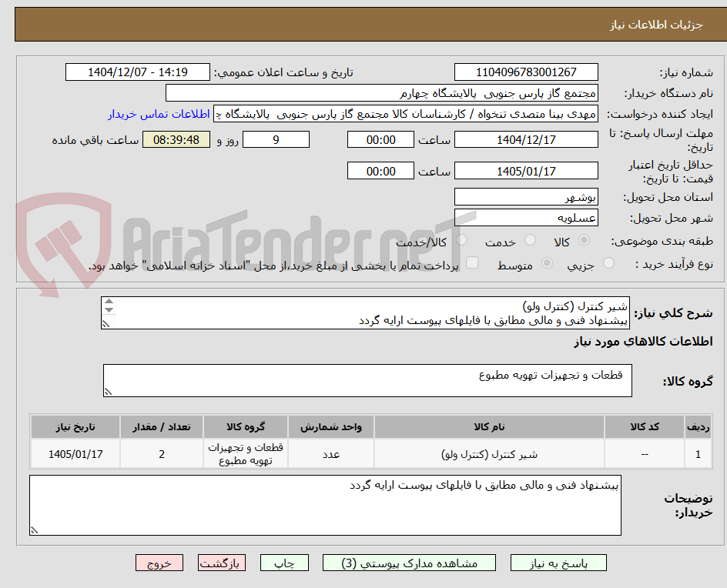Click the تاریخ نیاز column header
727x588 pixels.
point(75,426)
